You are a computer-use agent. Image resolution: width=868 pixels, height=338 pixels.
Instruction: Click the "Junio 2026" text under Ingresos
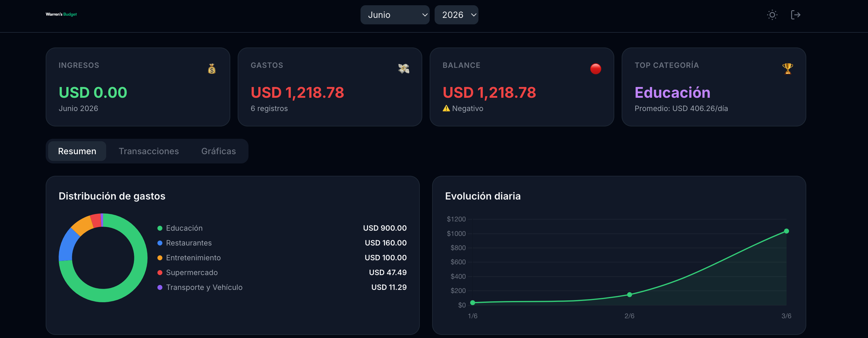click(x=78, y=109)
